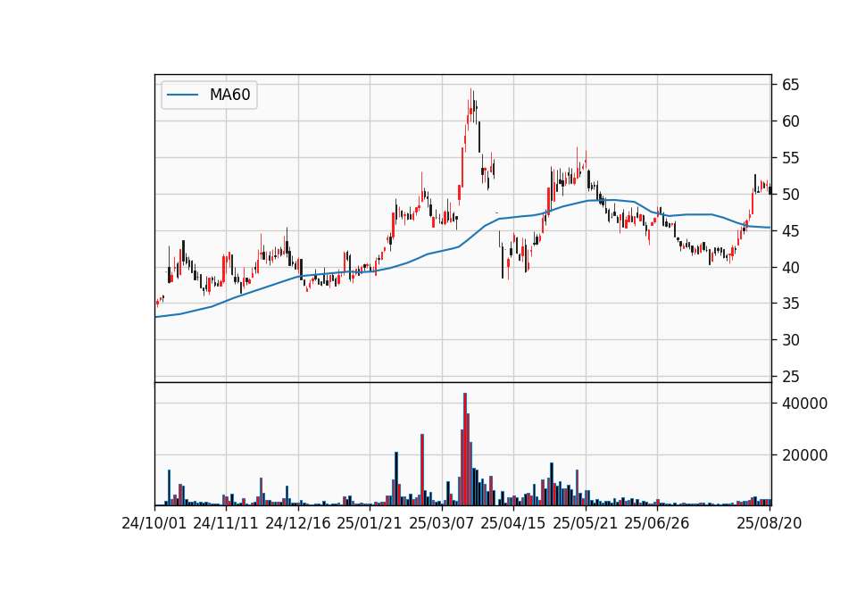The image size is (857, 616).
Task: Click the price axis label 45
Action: pyautogui.click(x=791, y=231)
